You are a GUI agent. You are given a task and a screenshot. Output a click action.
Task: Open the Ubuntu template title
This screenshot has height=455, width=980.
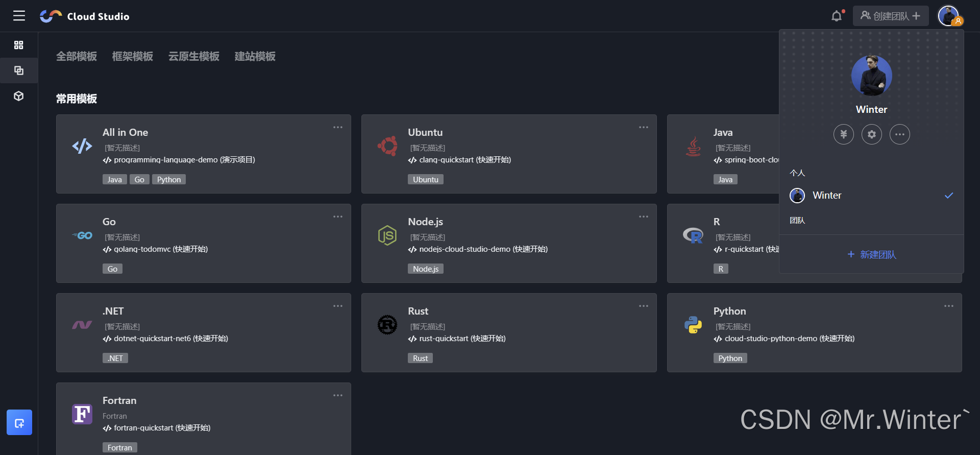(425, 132)
